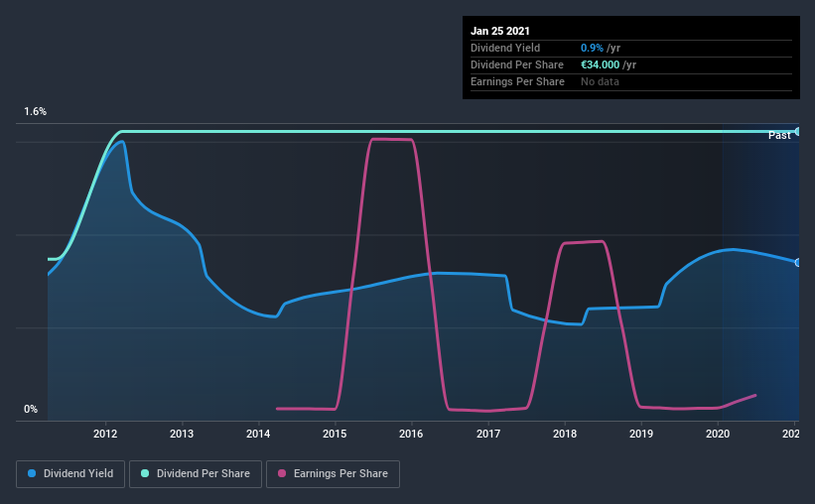Click the Dividend Per Share endpoint marker on teal line

pyautogui.click(x=798, y=131)
